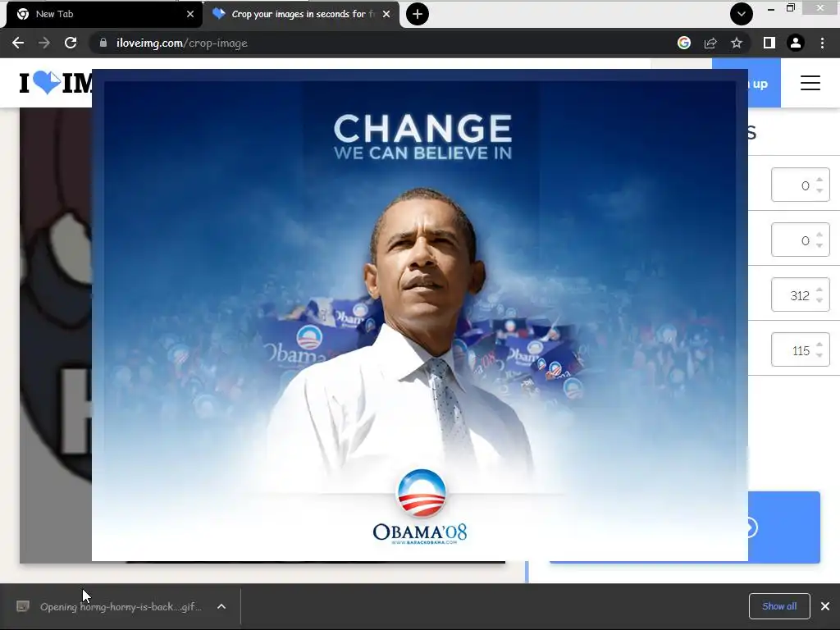
Task: Go back to the previous page
Action: click(18, 43)
